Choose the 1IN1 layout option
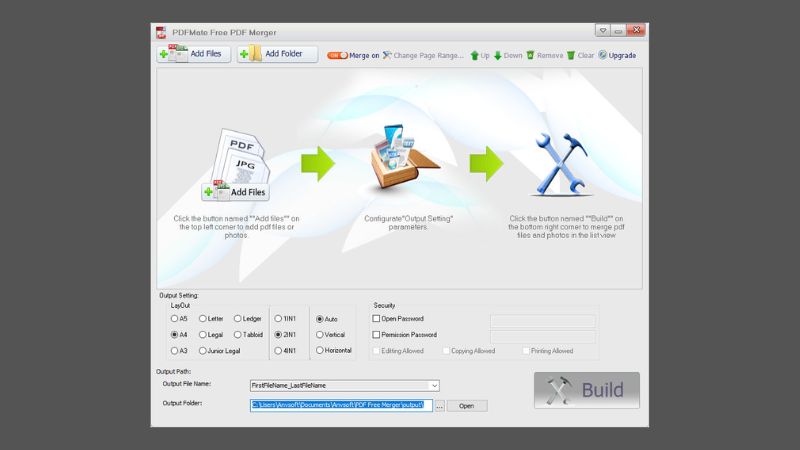 pos(278,318)
